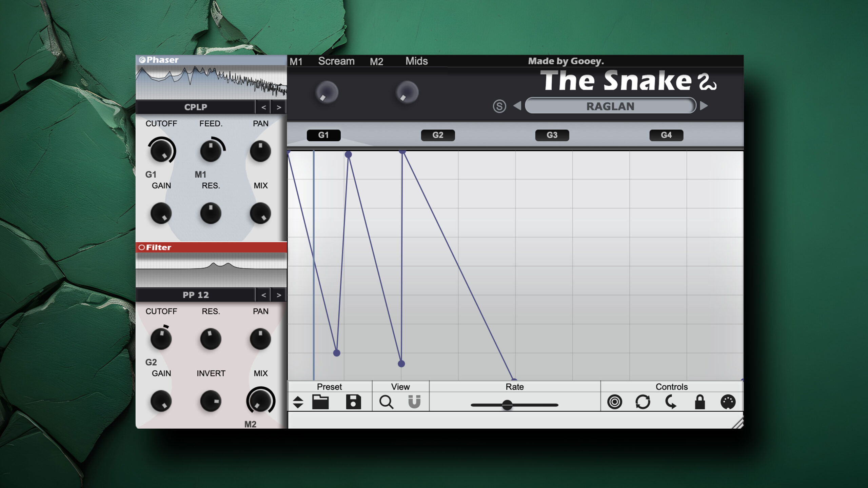Click the M1 modulation label under FEED.
868x488 pixels.
tap(200, 175)
